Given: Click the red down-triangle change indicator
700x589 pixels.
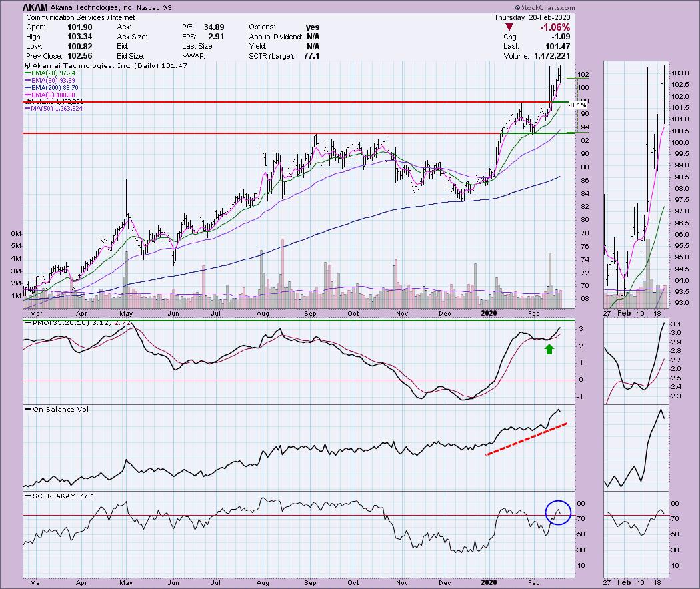Looking at the screenshot, I should coord(509,27).
